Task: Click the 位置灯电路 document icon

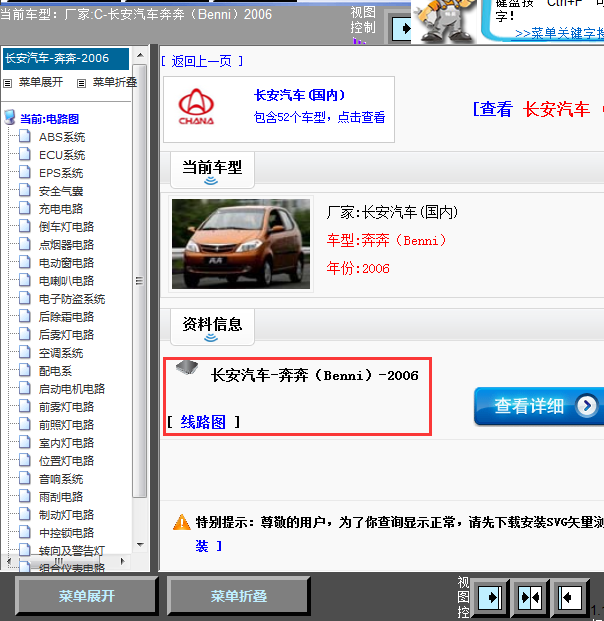Action: [25, 460]
